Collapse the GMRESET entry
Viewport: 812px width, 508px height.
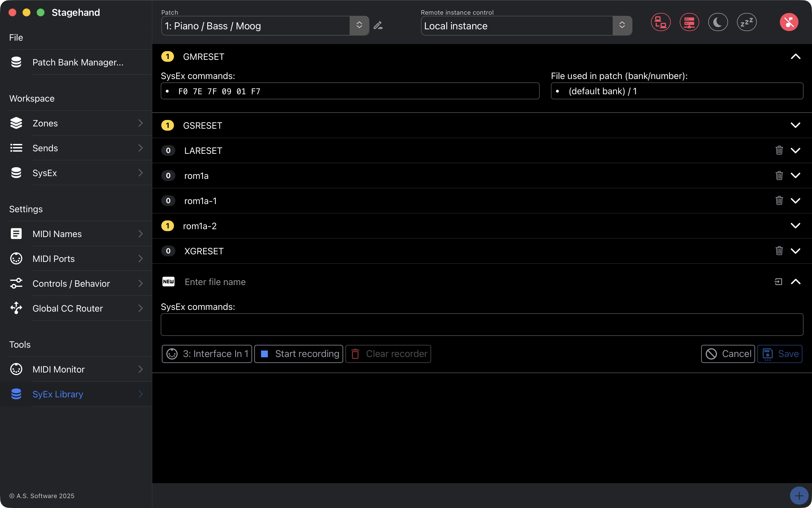click(x=796, y=56)
